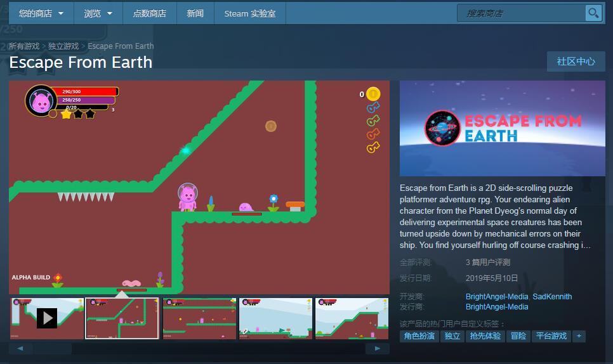The width and height of the screenshot is (613, 364).
Task: Add a tag with the plus button
Action: tap(579, 336)
